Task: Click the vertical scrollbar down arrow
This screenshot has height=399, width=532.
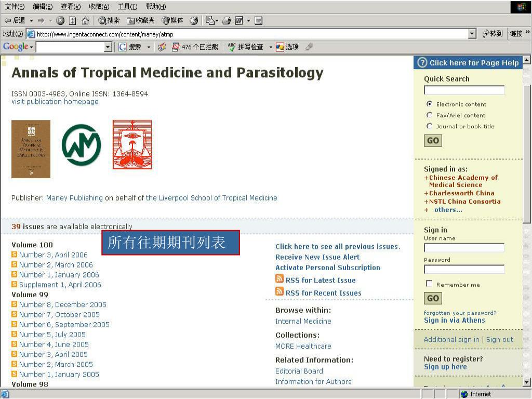Action: (527, 382)
